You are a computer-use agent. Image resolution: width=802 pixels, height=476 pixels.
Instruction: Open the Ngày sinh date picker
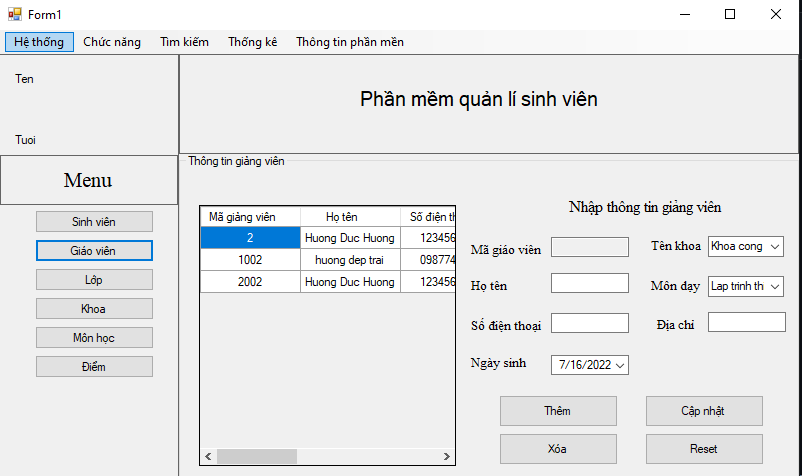620,365
